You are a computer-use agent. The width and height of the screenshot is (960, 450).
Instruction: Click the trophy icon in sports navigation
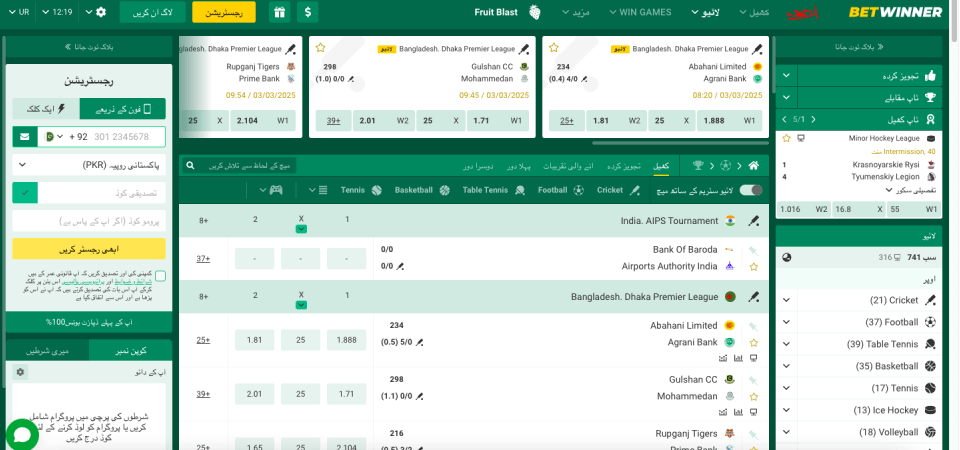coord(697,166)
